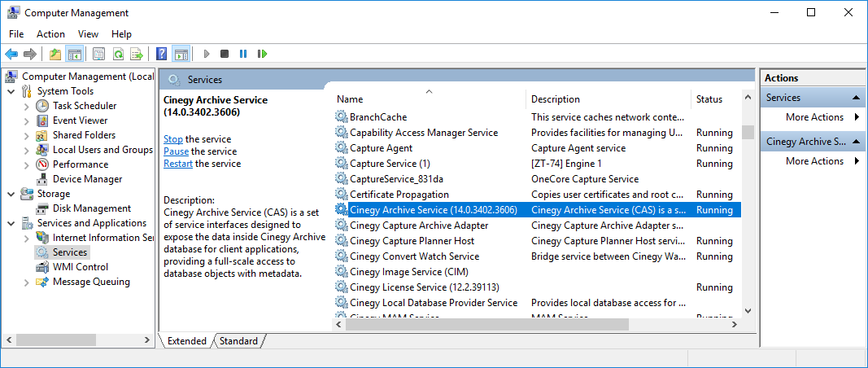Image resolution: width=868 pixels, height=368 pixels.
Task: Select Cinegy Convert Watch Service row
Action: pos(538,256)
